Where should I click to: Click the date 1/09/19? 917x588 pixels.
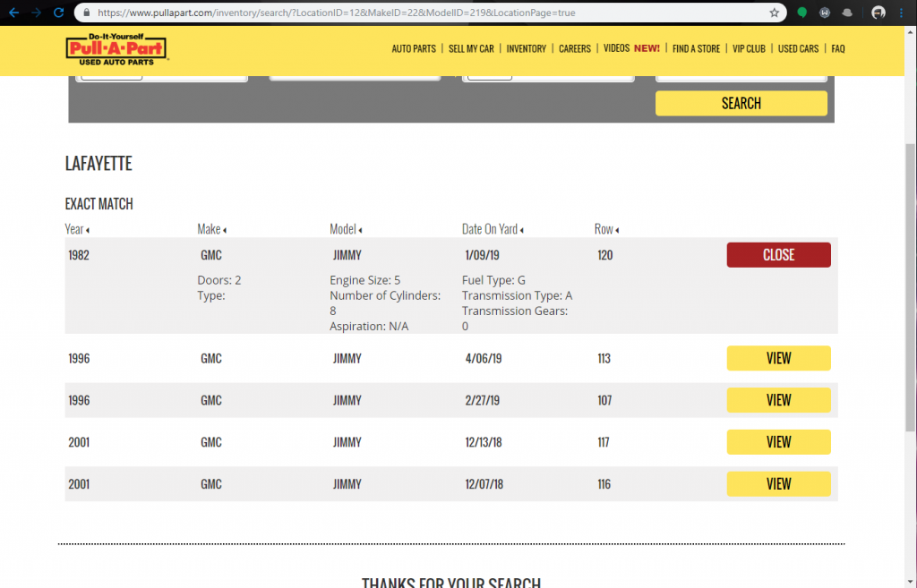coord(482,255)
